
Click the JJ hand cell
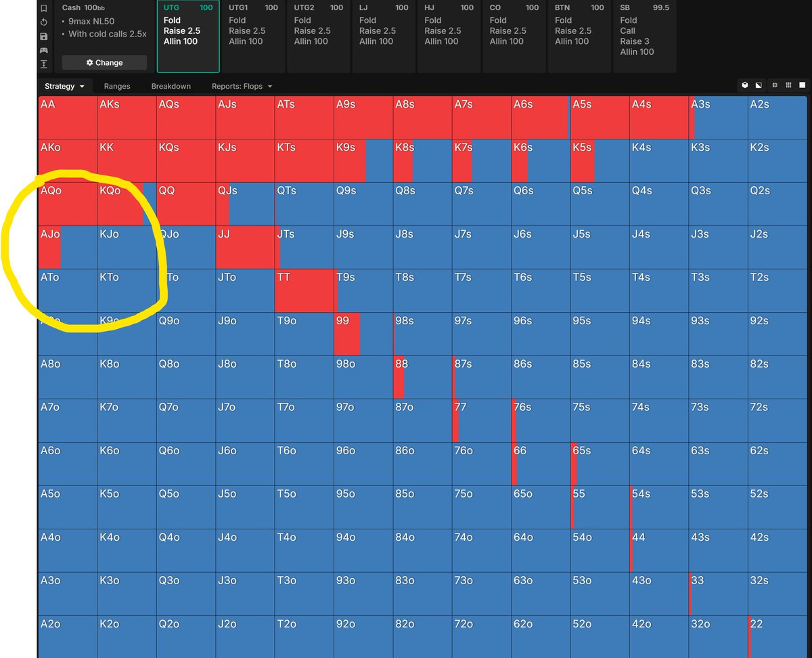245,248
